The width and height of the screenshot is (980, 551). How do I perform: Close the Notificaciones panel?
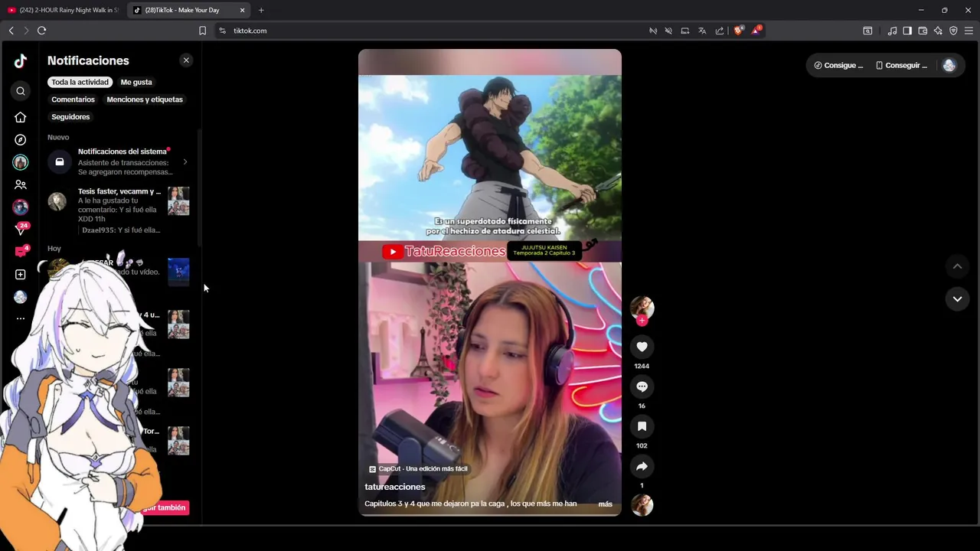pyautogui.click(x=186, y=60)
